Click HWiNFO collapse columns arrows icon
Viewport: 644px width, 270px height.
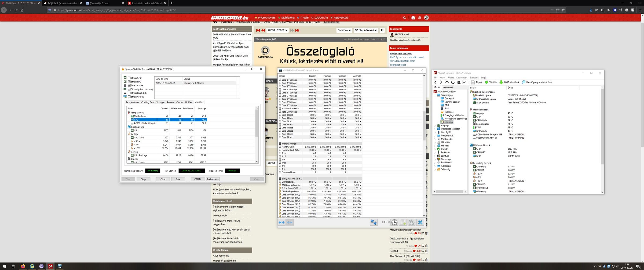[x=290, y=222]
